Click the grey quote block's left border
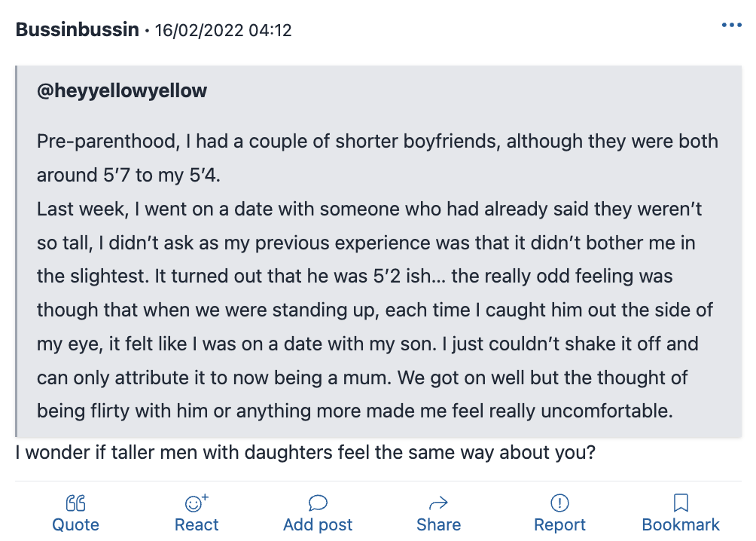756x541 pixels. [x=17, y=252]
